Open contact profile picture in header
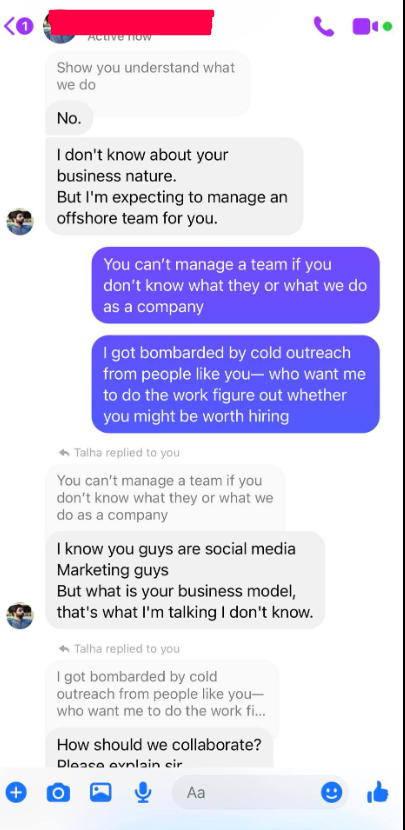The height and width of the screenshot is (830, 405). point(59,26)
